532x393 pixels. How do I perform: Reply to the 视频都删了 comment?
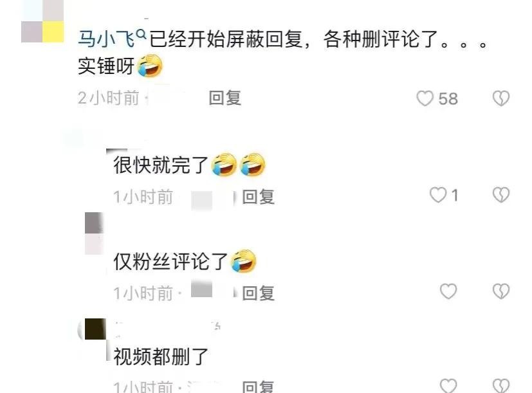[258, 387]
